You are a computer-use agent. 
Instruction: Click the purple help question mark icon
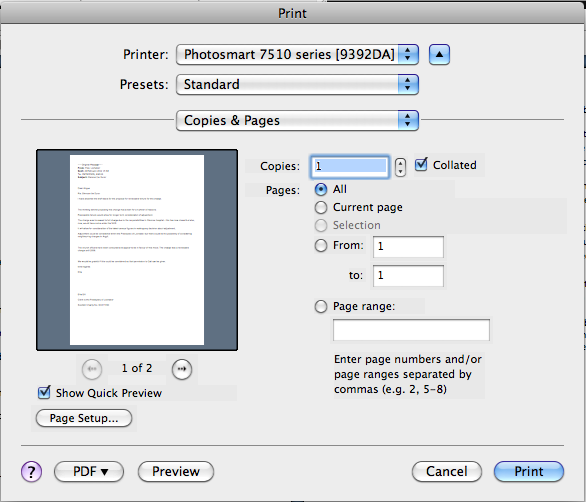tap(31, 471)
